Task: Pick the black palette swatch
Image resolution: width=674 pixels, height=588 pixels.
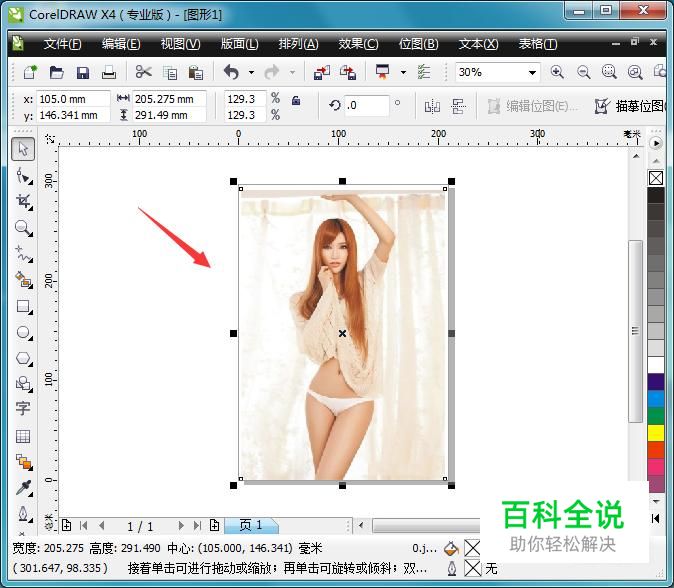Action: point(656,195)
